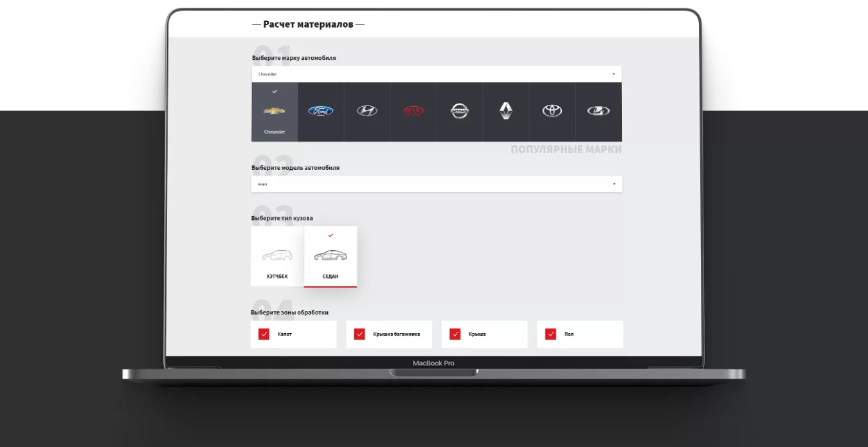Uncheck the Крыша zone checkbox
The width and height of the screenshot is (868, 447).
click(x=455, y=334)
